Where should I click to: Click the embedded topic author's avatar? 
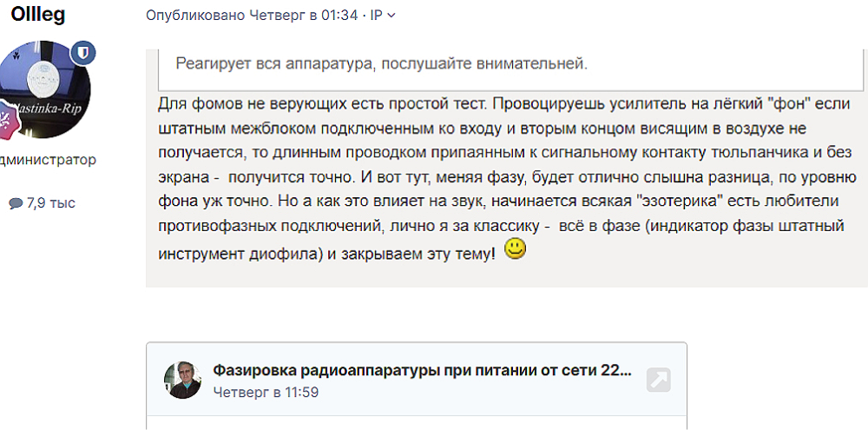183,380
